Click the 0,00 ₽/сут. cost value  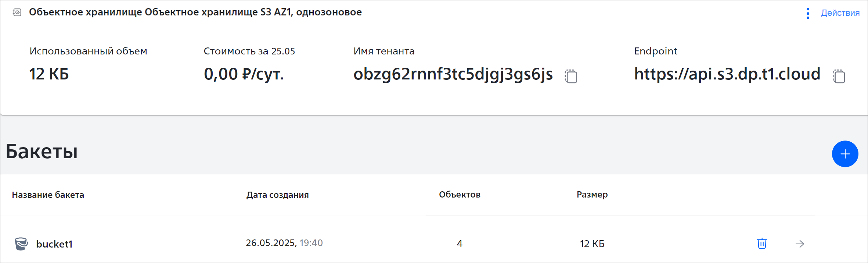pyautogui.click(x=244, y=74)
